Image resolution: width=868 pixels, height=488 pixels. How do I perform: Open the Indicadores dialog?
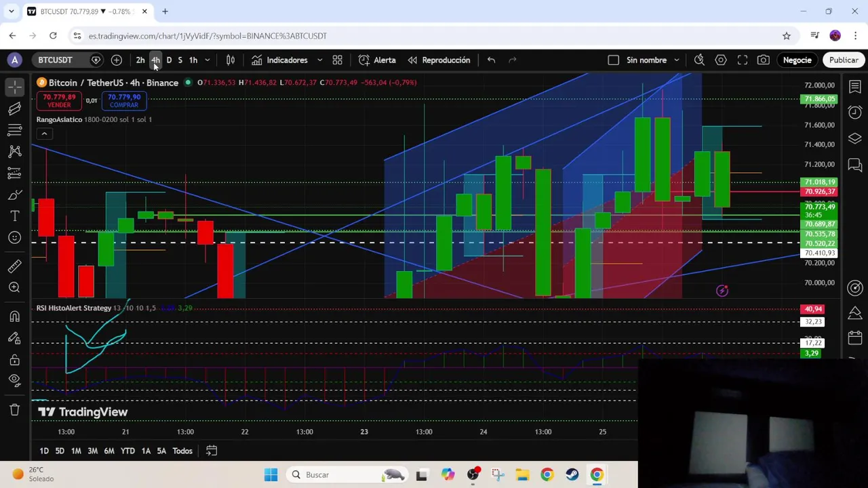tap(279, 60)
